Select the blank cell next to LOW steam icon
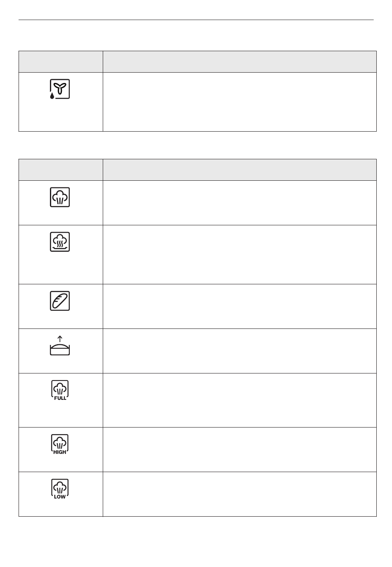Screen dimensions: 392x567 coord(240,494)
